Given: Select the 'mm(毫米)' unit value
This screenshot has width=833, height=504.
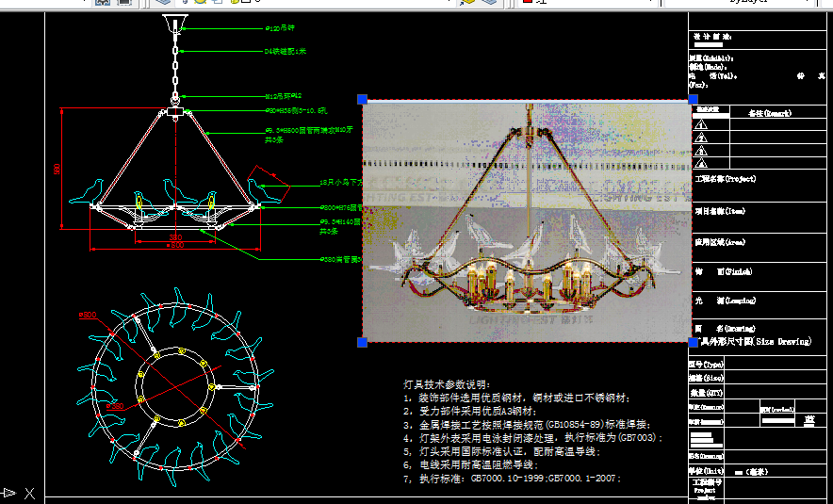Looking at the screenshot, I should [x=751, y=472].
